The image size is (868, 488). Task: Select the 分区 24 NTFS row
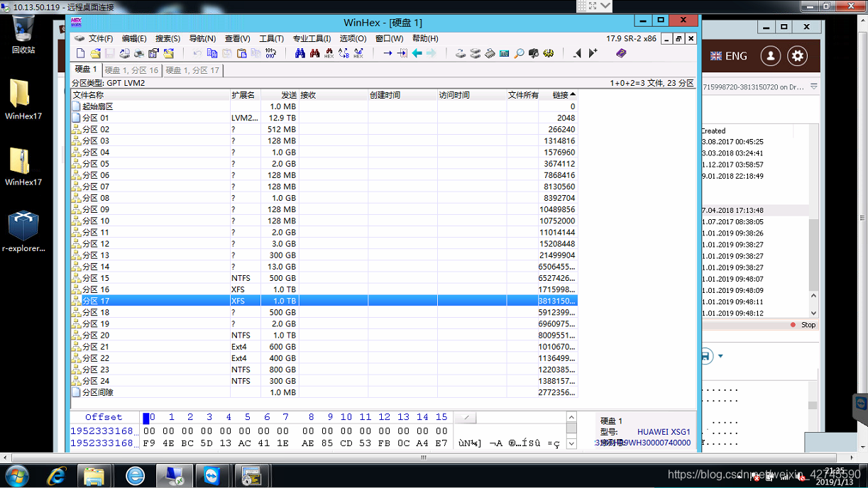[x=324, y=381]
